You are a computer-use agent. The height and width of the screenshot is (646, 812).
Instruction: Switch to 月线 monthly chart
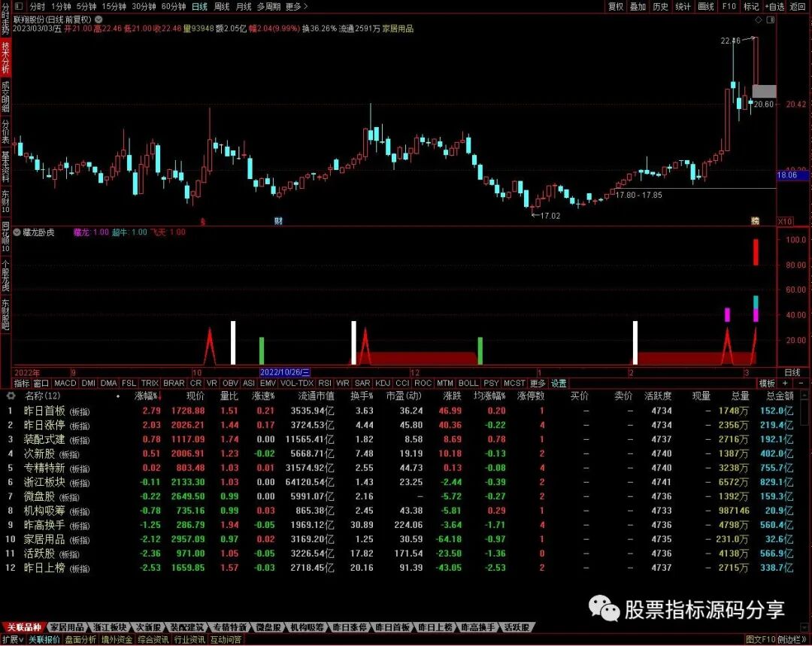coord(244,7)
